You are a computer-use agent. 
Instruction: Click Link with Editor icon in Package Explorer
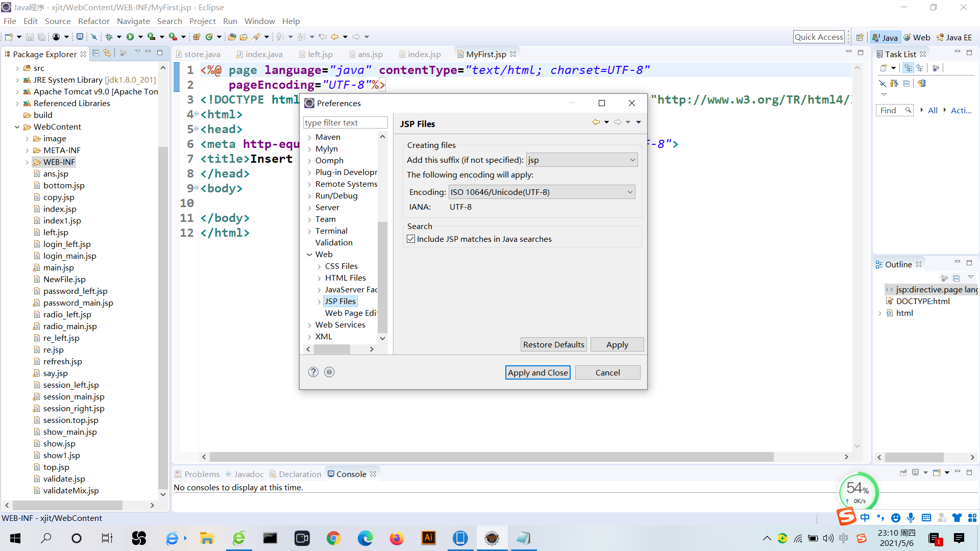pyautogui.click(x=107, y=53)
